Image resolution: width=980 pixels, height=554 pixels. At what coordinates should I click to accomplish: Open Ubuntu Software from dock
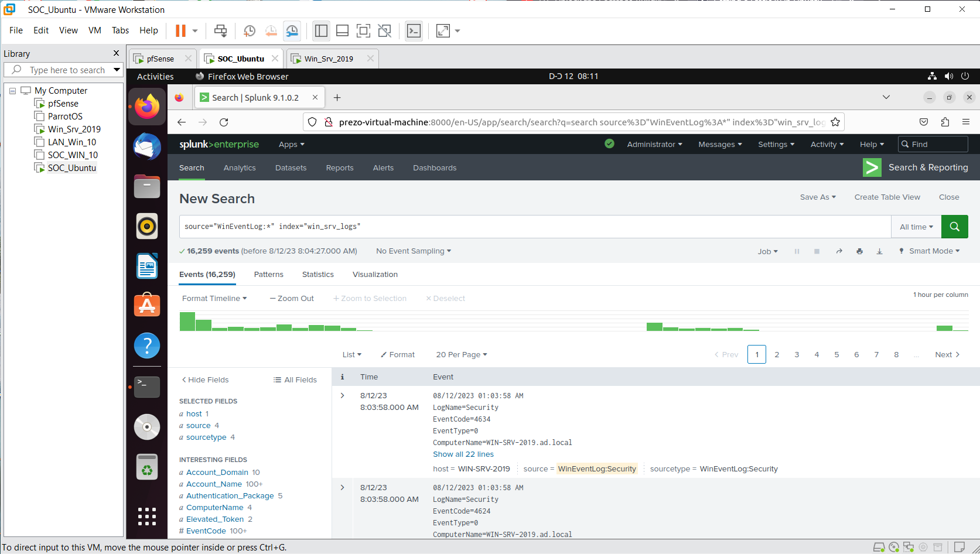click(x=147, y=305)
